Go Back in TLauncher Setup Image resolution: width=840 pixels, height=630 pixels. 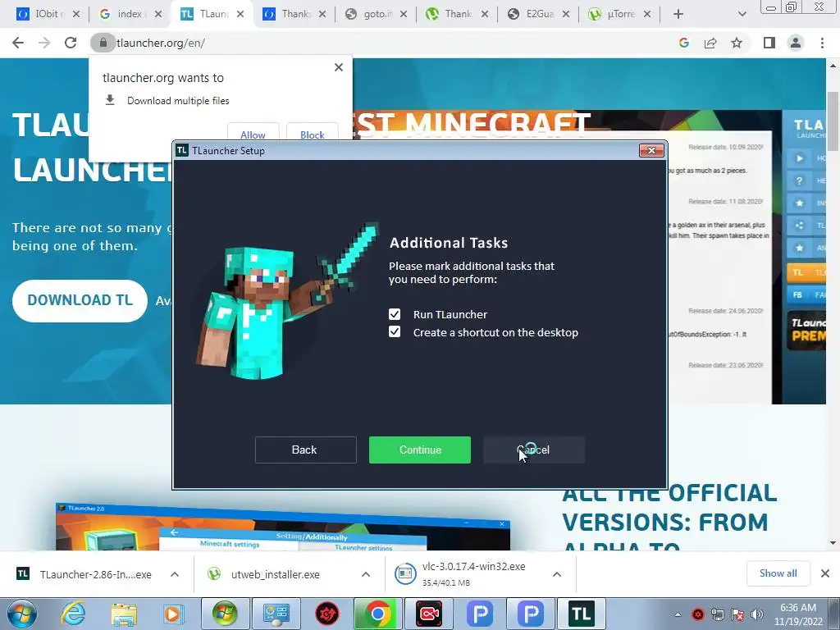[305, 450]
